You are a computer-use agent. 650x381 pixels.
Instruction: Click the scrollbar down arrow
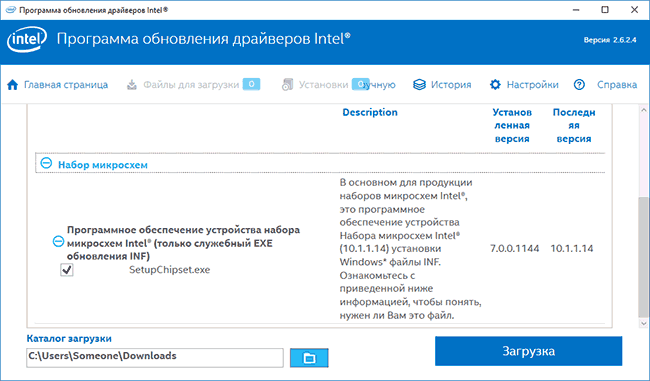pos(643,323)
